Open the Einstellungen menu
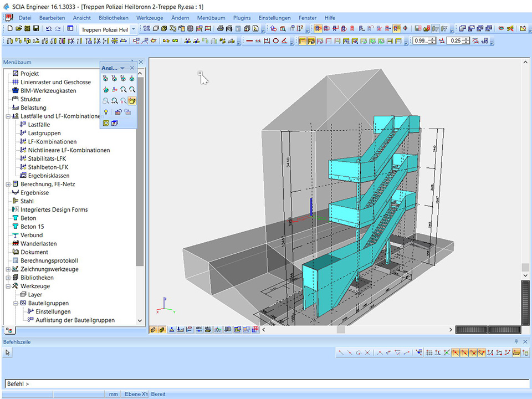Viewport: 532px width, 399px height. (274, 18)
